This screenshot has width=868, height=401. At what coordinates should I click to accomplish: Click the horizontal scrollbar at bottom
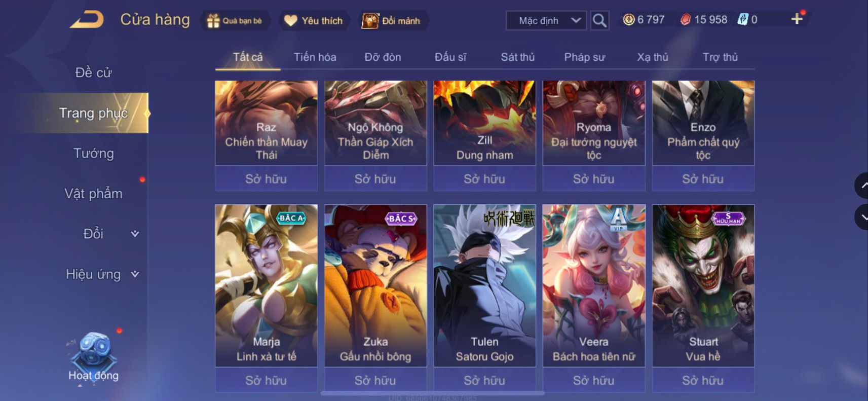[x=433, y=393]
